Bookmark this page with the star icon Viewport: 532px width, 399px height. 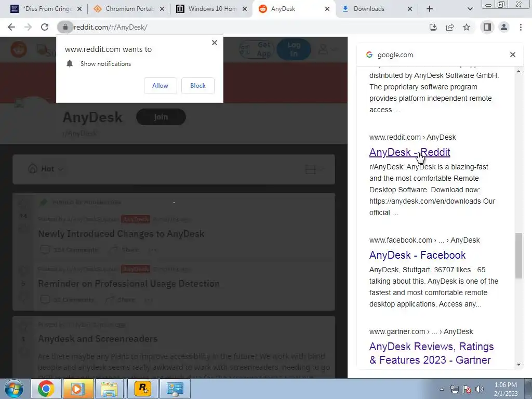(467, 27)
